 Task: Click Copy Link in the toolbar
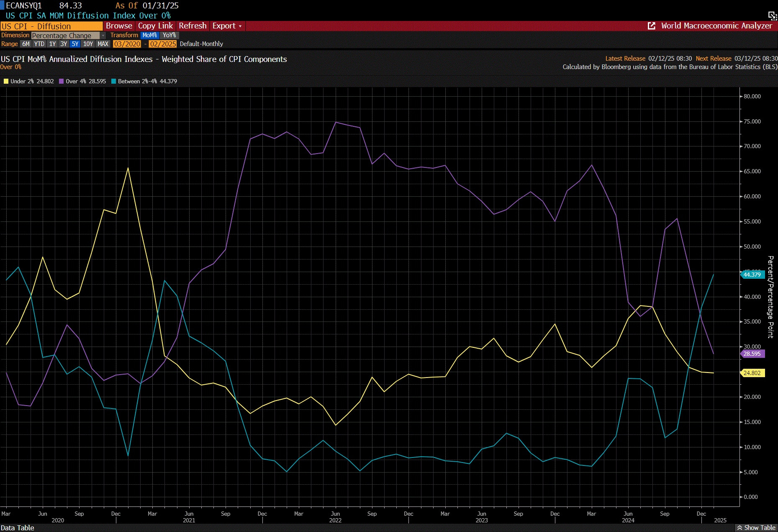155,26
